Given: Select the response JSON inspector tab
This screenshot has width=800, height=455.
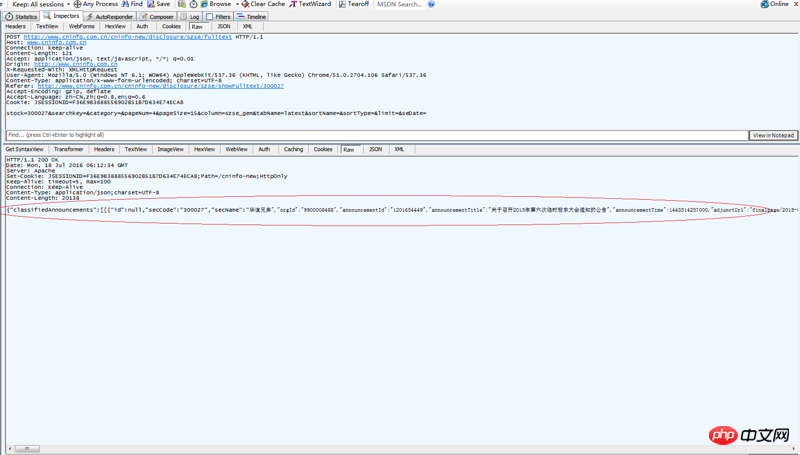Looking at the screenshot, I should pyautogui.click(x=375, y=149).
